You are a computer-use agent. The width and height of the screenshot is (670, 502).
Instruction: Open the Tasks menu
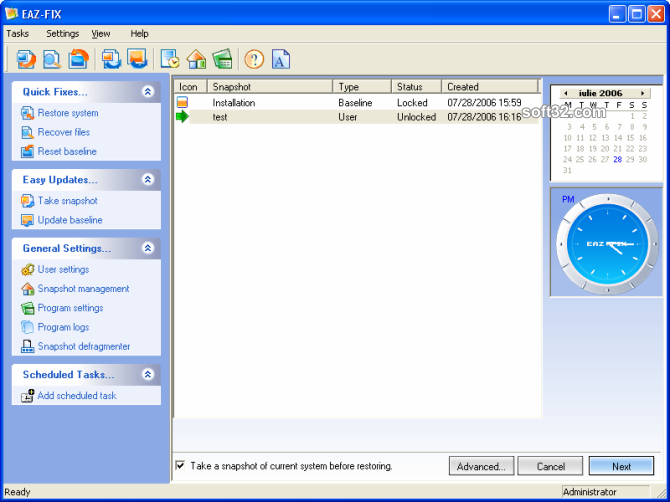[x=18, y=33]
